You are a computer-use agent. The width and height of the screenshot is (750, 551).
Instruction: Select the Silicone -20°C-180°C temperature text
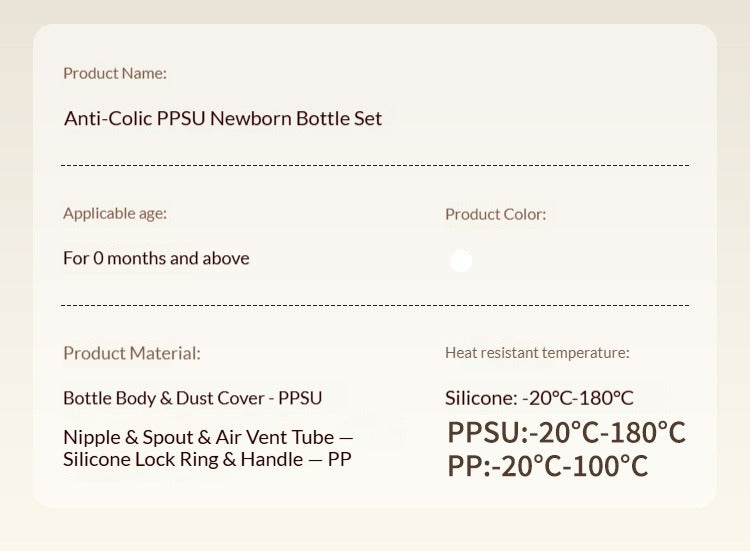pyautogui.click(x=539, y=398)
